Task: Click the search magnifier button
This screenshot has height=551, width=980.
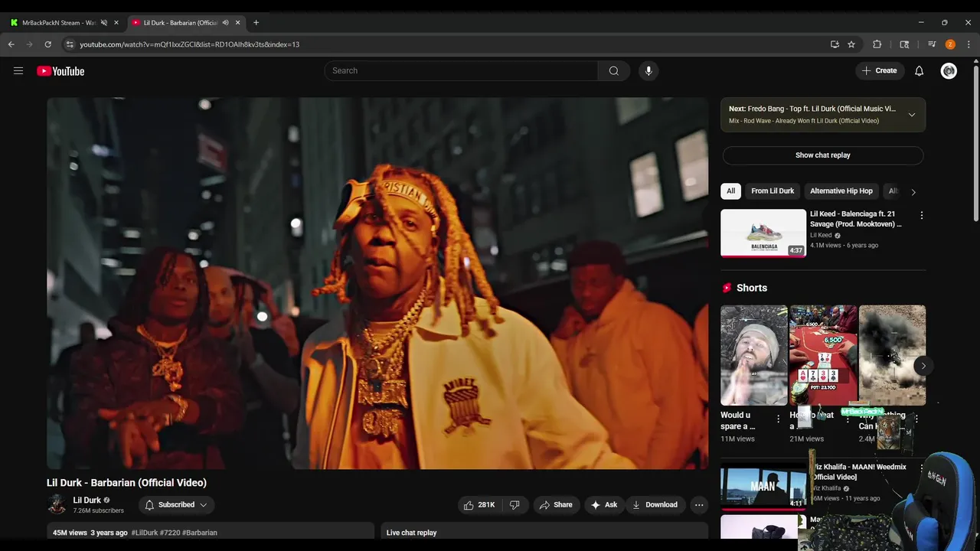Action: [x=614, y=70]
